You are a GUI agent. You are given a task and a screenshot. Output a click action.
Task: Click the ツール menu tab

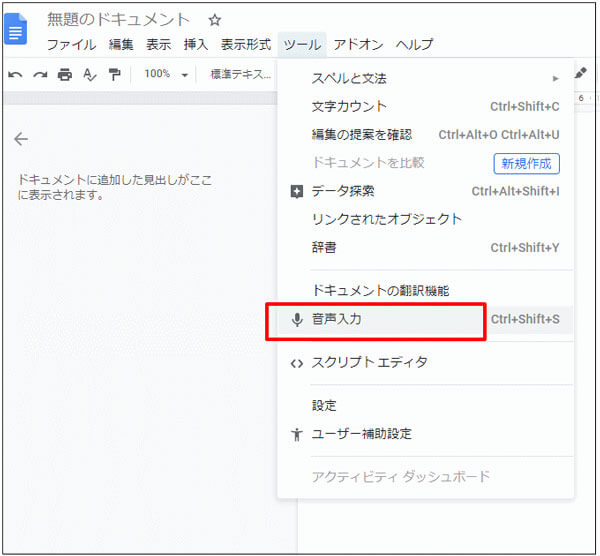tap(302, 45)
